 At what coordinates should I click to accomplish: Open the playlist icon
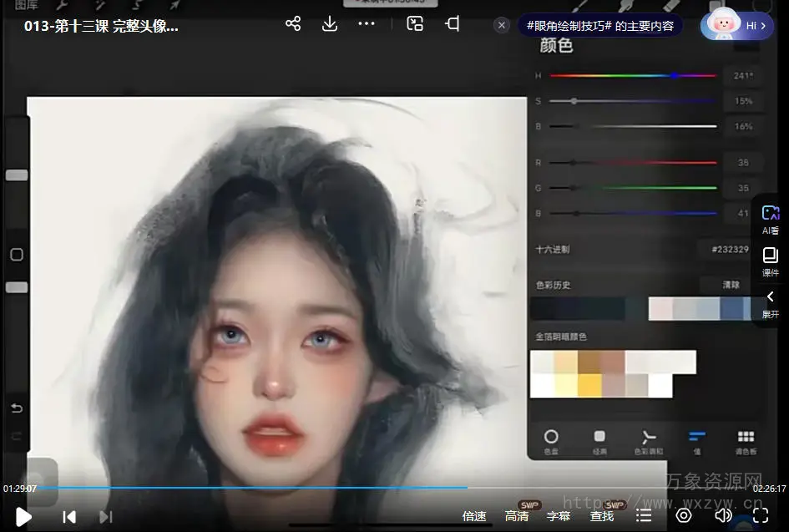tap(644, 516)
